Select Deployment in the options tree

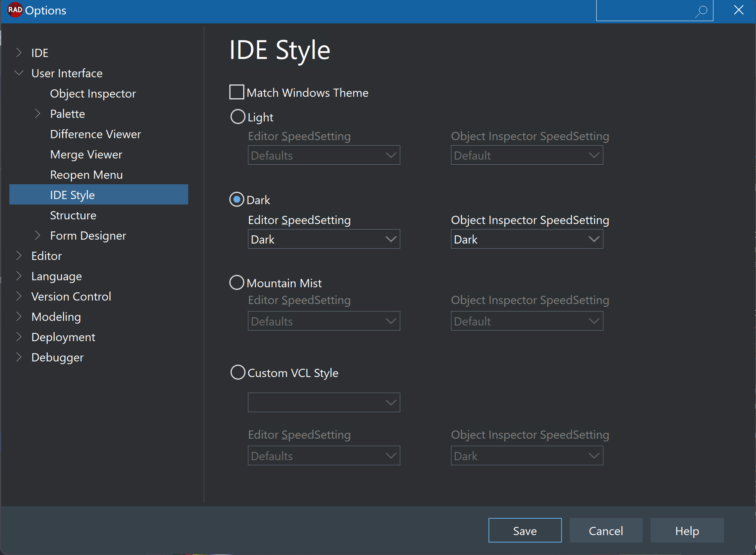click(x=63, y=337)
